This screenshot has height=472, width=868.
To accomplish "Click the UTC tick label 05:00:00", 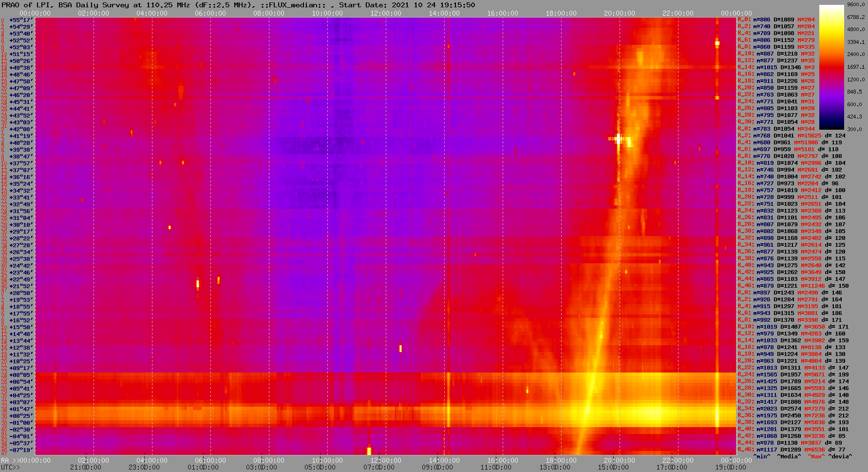I will 320,468.
